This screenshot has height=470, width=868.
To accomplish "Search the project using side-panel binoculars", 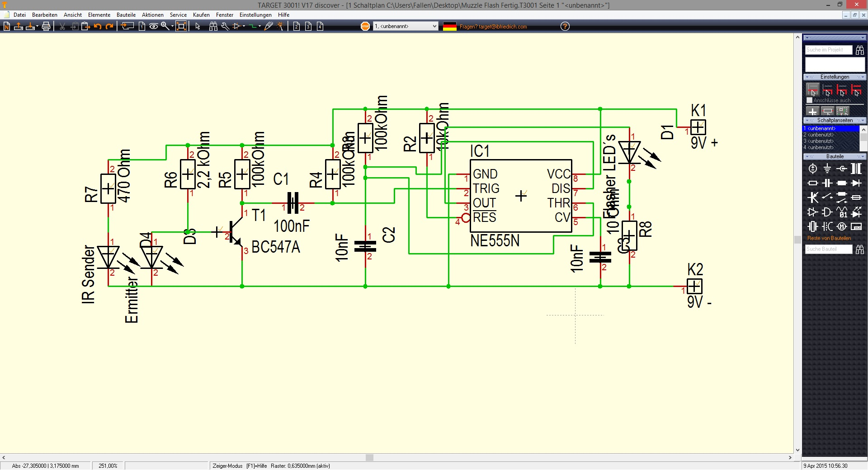I will tap(860, 50).
